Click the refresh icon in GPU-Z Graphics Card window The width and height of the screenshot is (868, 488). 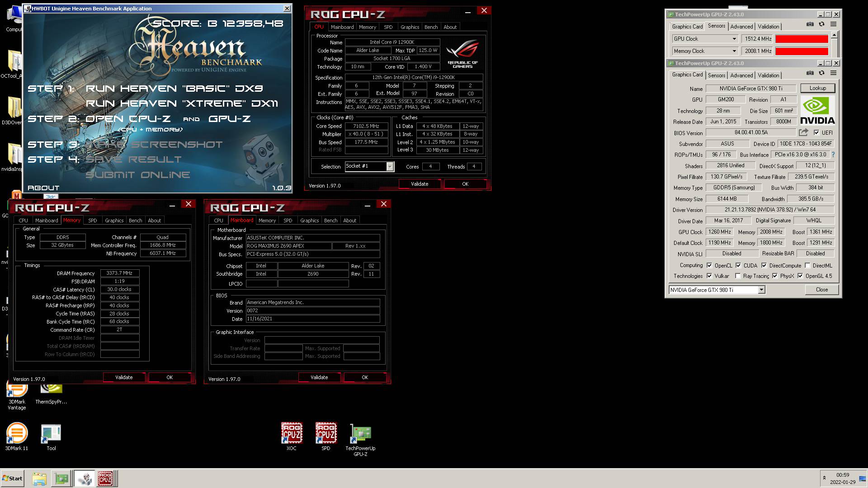[821, 73]
